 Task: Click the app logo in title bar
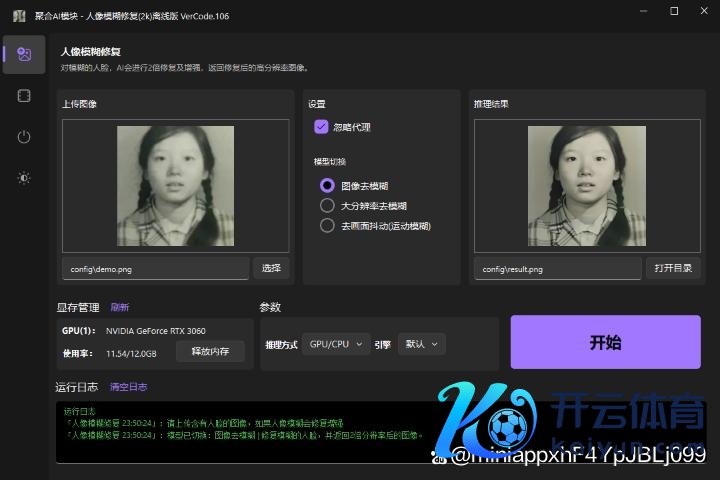point(18,13)
